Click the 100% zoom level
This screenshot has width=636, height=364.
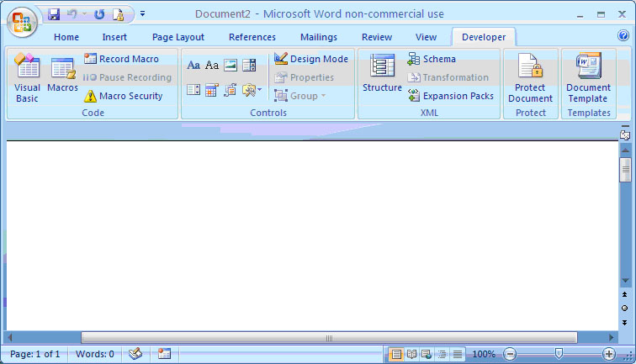click(x=484, y=354)
